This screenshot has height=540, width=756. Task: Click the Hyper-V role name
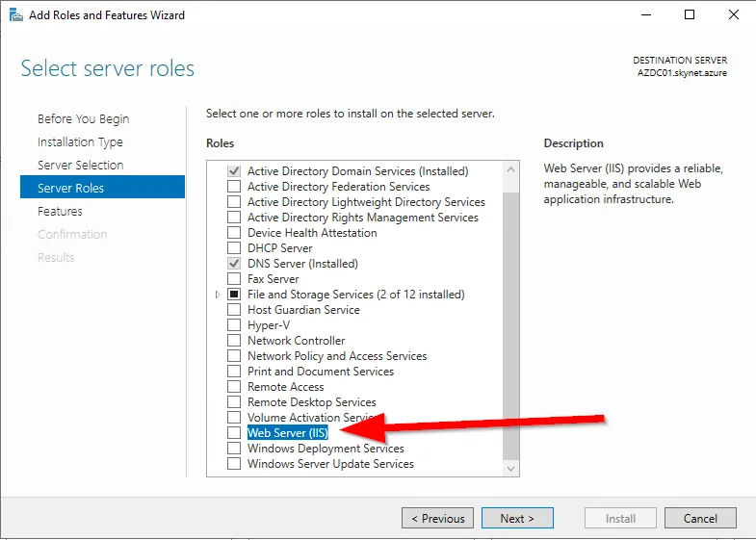tap(269, 325)
